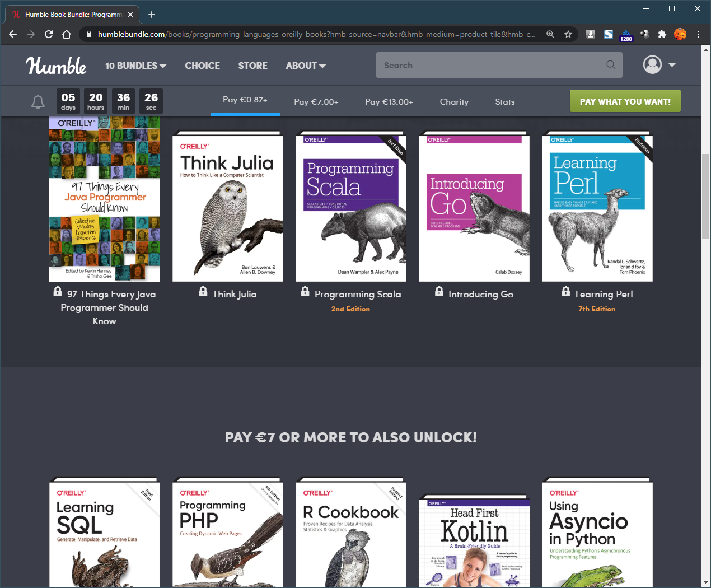The image size is (711, 588).
Task: Click the lock icon beside 97 Things
Action: click(58, 291)
